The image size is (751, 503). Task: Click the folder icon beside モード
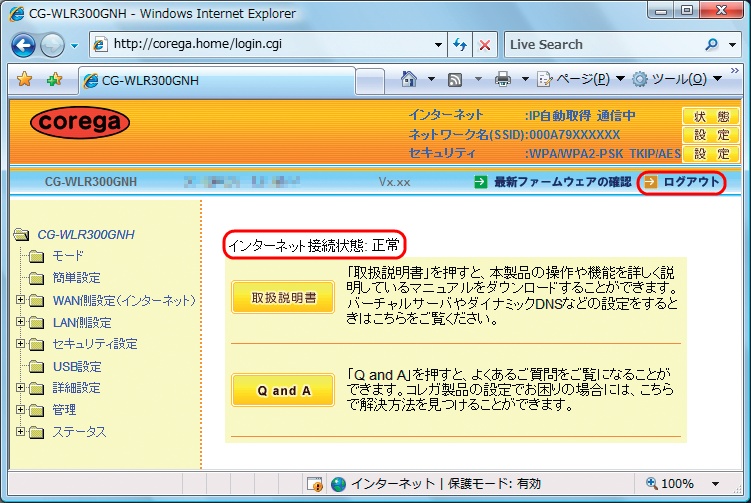pos(36,257)
